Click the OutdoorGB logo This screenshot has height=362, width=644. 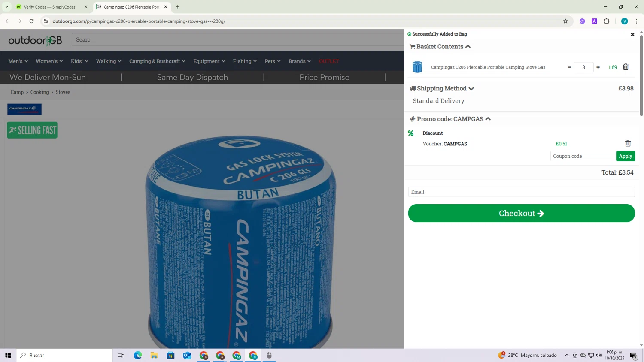(x=35, y=40)
